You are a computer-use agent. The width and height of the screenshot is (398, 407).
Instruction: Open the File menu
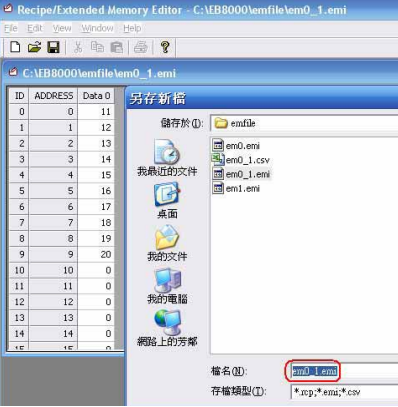[11, 29]
